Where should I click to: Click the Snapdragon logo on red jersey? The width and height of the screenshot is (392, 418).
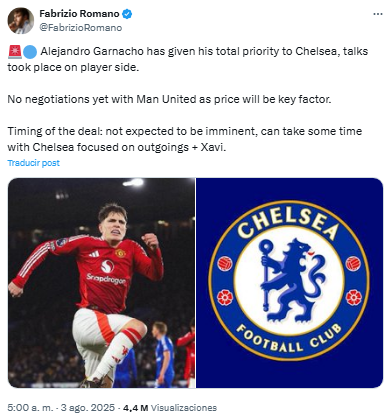point(107,272)
